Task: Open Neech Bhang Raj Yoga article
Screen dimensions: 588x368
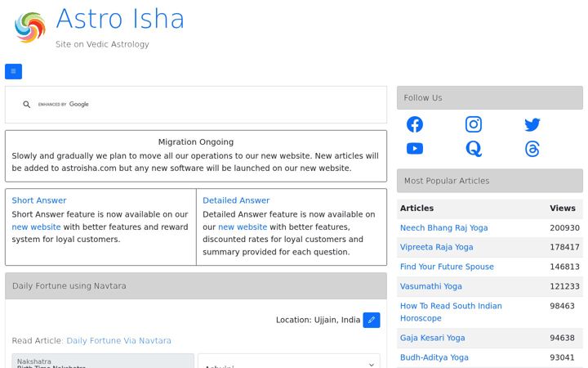Action: tap(444, 228)
